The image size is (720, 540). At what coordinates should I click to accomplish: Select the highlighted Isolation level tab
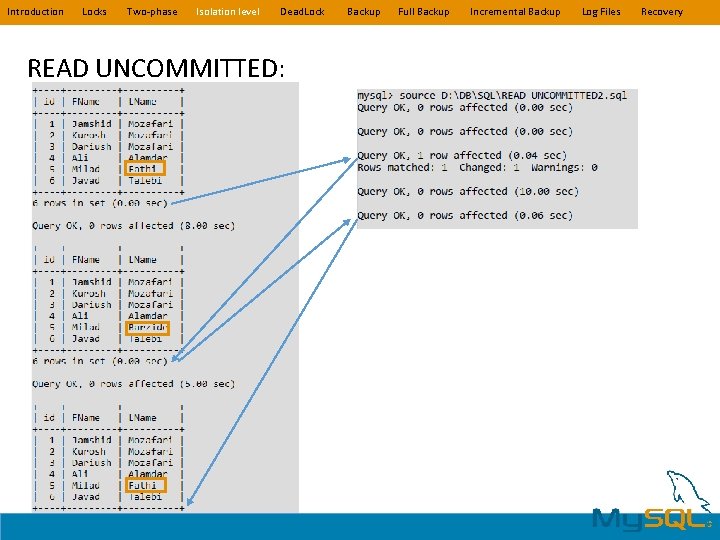[x=228, y=12]
